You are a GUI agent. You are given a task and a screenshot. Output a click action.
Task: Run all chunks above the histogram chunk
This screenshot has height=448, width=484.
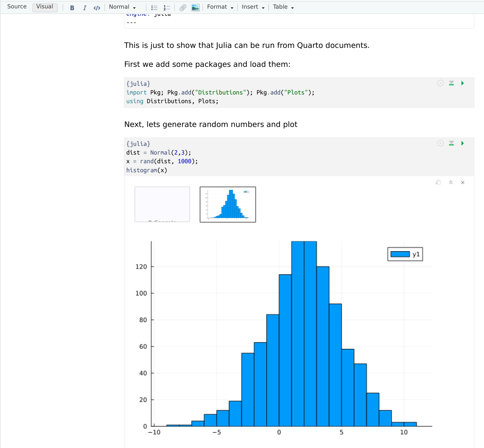452,143
